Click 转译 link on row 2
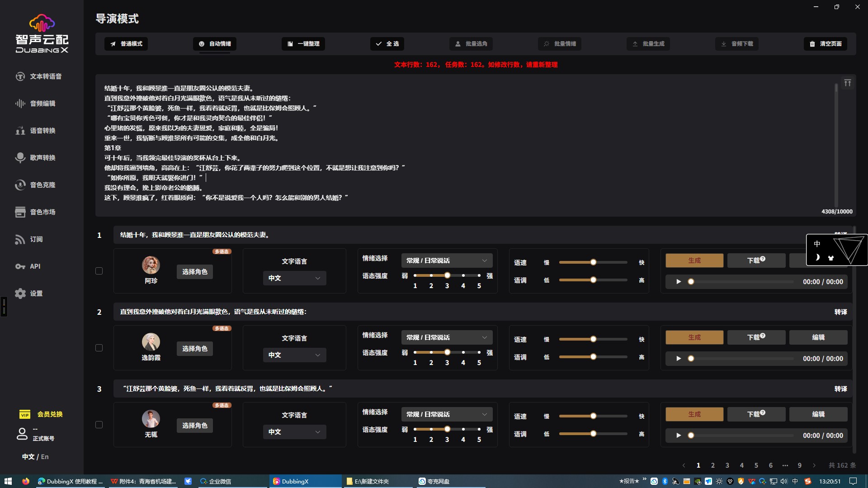This screenshot has height=488, width=868. click(x=841, y=312)
